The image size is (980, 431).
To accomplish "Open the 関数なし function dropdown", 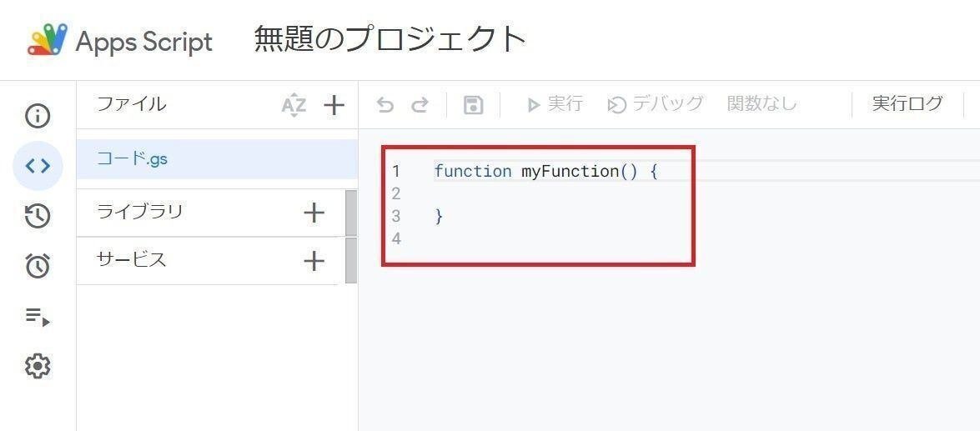I will pyautogui.click(x=761, y=104).
